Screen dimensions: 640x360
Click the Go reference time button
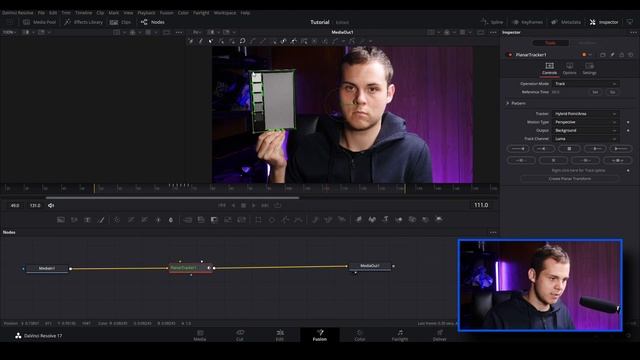(612, 92)
